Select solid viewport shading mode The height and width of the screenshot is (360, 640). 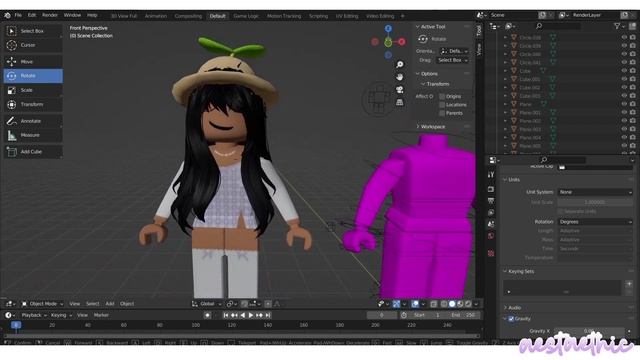point(452,304)
